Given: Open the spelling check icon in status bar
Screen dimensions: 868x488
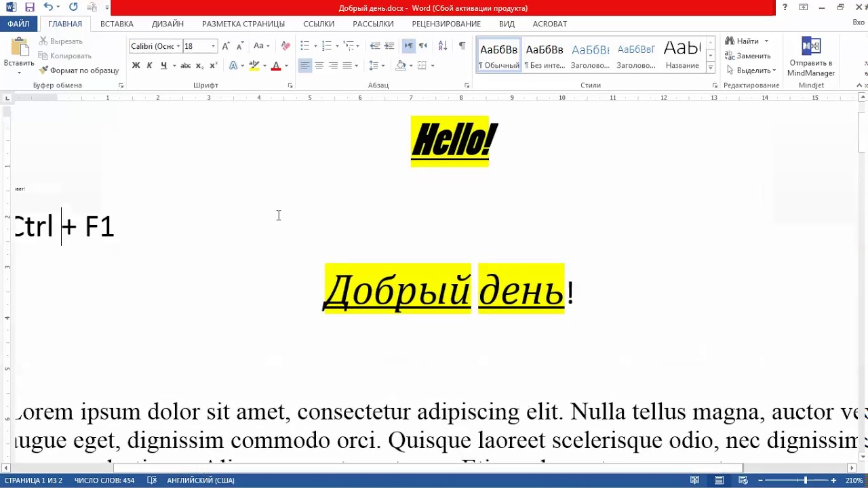Looking at the screenshot, I should click(x=152, y=480).
